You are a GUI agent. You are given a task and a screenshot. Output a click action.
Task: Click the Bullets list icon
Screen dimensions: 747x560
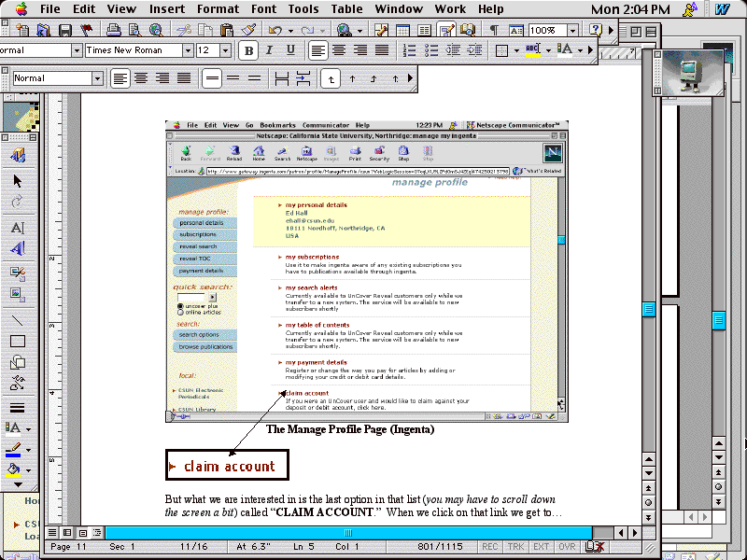click(x=431, y=50)
